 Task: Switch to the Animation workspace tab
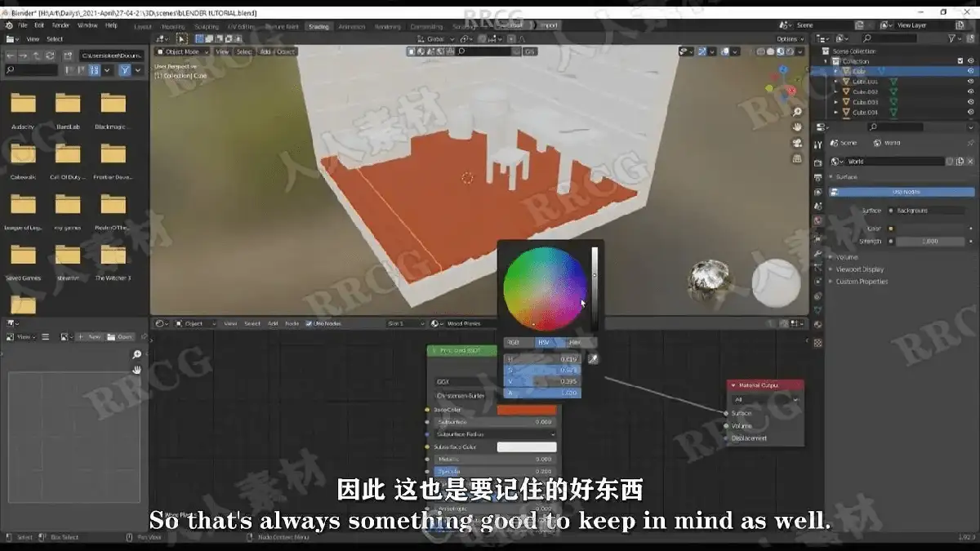[352, 26]
